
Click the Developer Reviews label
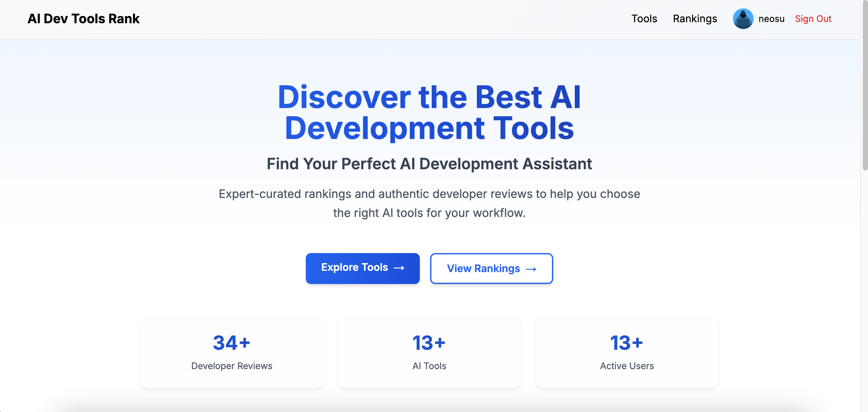tap(232, 366)
